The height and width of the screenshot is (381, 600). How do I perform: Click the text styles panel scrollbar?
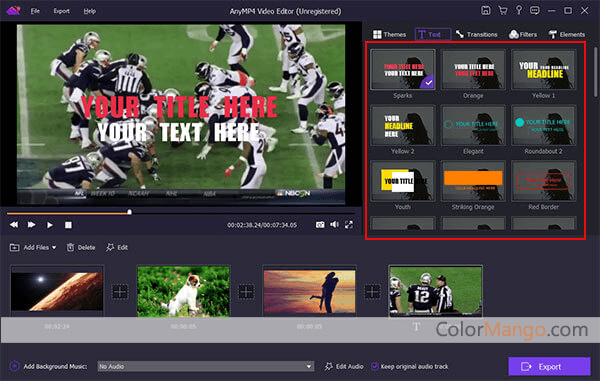tap(595, 72)
